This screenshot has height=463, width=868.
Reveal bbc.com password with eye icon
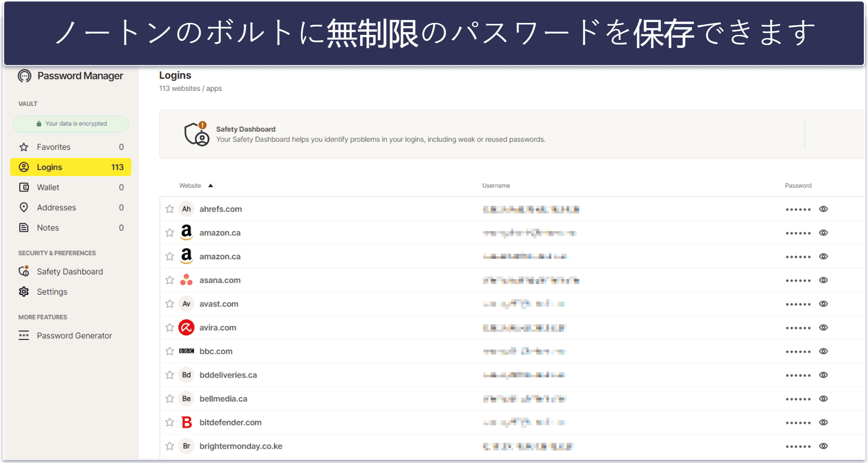(x=823, y=351)
